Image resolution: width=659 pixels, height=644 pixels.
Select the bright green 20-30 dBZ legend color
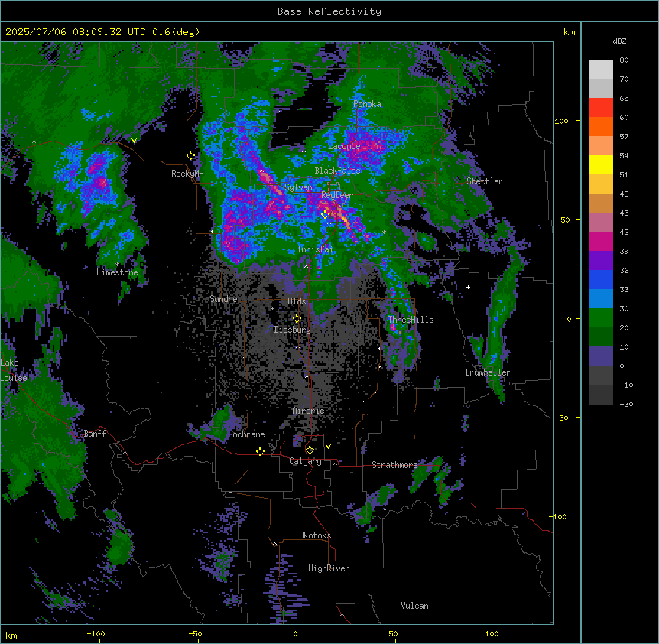[x=601, y=318]
